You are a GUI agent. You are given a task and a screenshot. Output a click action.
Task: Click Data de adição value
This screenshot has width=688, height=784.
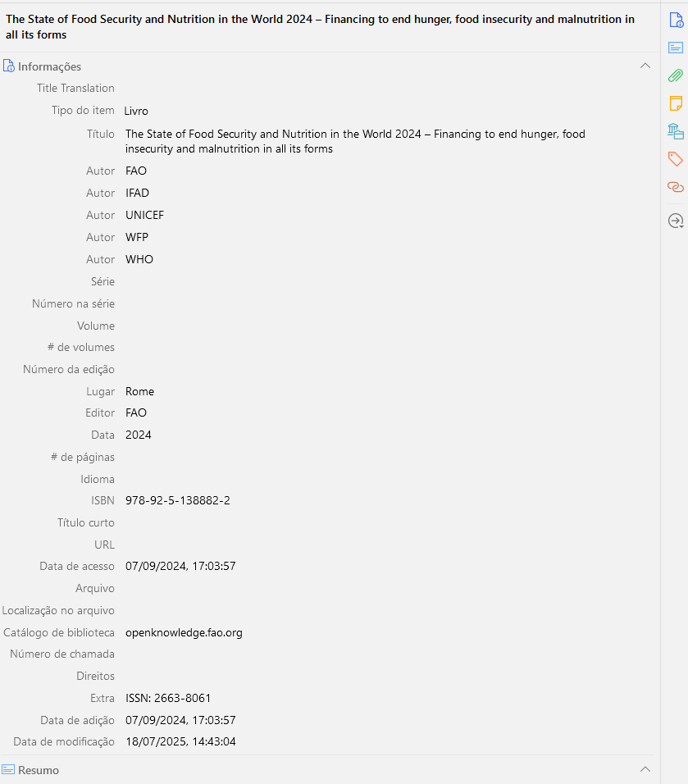[x=180, y=720]
